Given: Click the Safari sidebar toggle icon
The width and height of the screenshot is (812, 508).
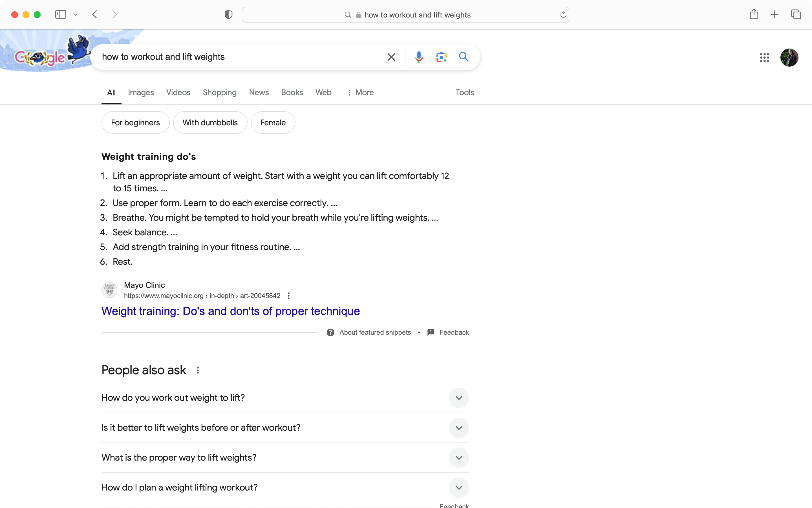Looking at the screenshot, I should 60,14.
